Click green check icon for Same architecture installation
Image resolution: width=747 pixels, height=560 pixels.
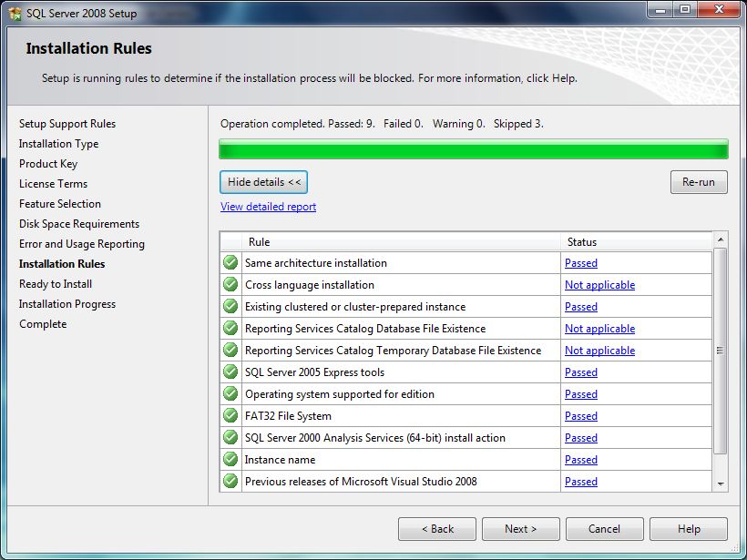coord(230,262)
